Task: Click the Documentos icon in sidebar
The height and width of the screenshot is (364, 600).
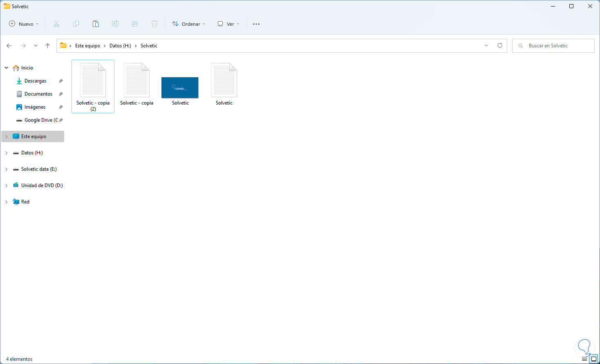Action: pos(19,94)
